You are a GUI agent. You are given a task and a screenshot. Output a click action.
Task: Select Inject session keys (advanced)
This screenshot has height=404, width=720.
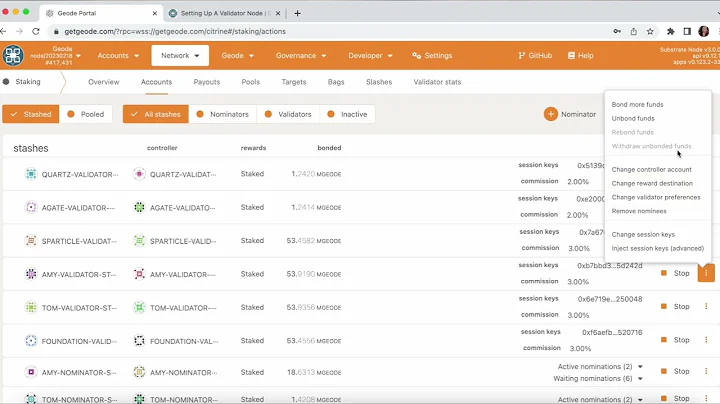tap(658, 248)
